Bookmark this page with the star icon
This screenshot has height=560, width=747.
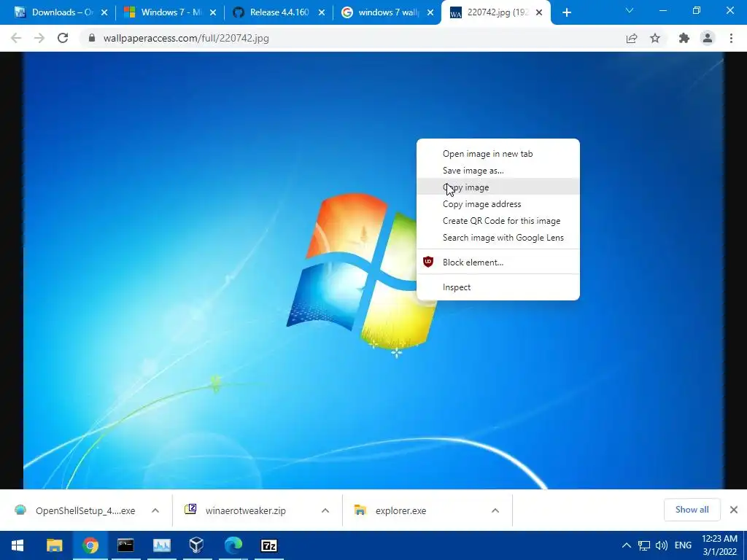[x=655, y=38]
